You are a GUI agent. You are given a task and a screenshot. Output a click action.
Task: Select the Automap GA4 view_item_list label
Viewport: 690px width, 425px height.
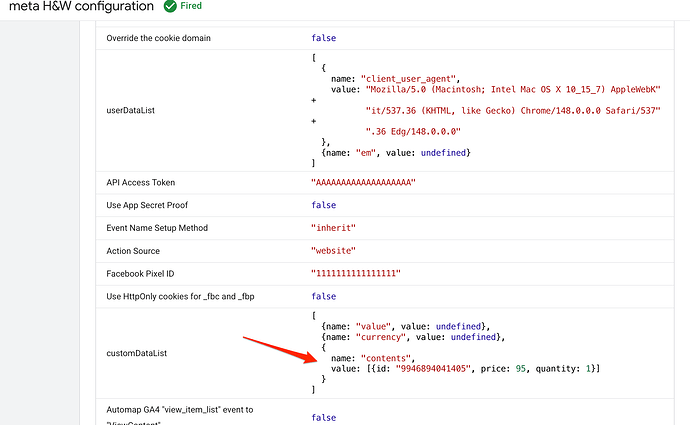pos(180,416)
